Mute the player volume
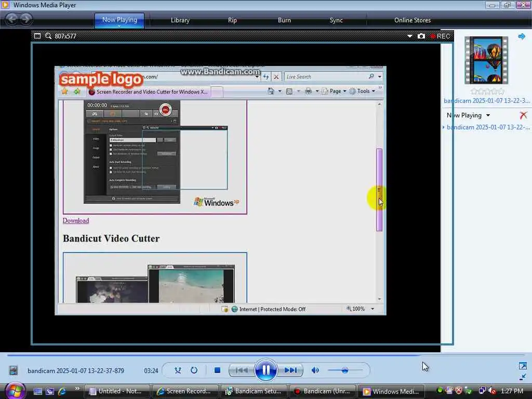 point(315,370)
